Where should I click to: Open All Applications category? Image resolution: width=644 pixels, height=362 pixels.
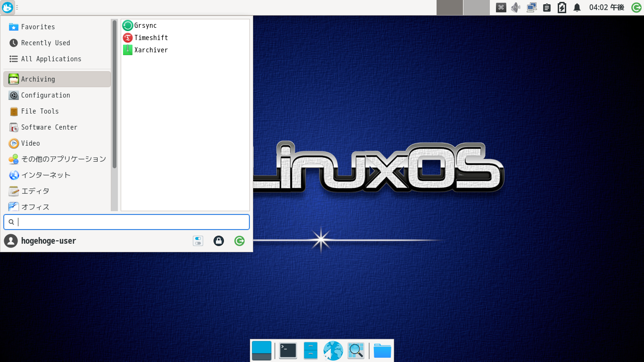57,59
